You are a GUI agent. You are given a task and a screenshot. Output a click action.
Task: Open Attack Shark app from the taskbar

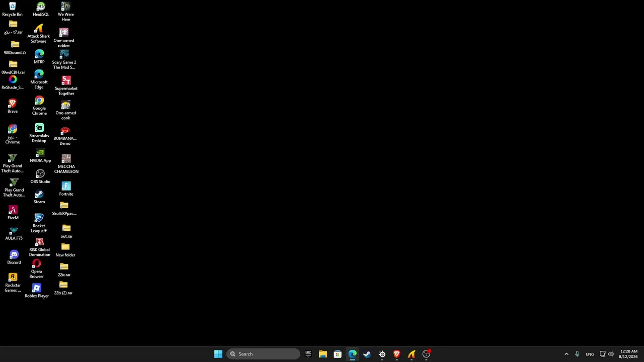412,354
